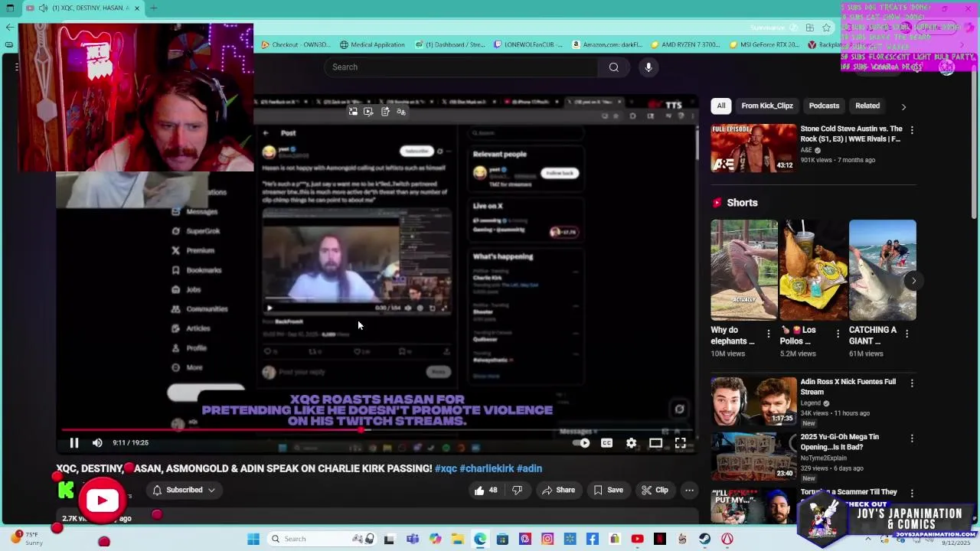980x551 pixels.
Task: Open Microsoft Teams from the taskbar
Action: tap(413, 539)
